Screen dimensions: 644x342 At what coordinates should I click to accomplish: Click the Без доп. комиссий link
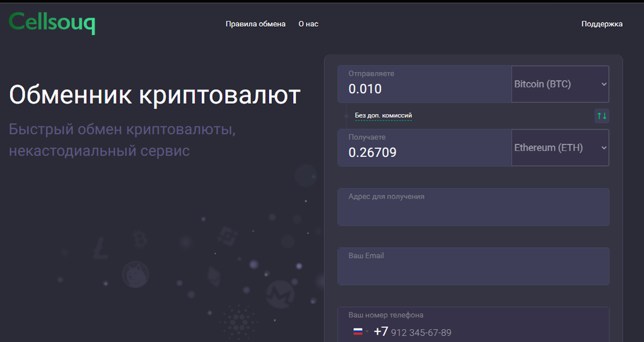(x=383, y=116)
